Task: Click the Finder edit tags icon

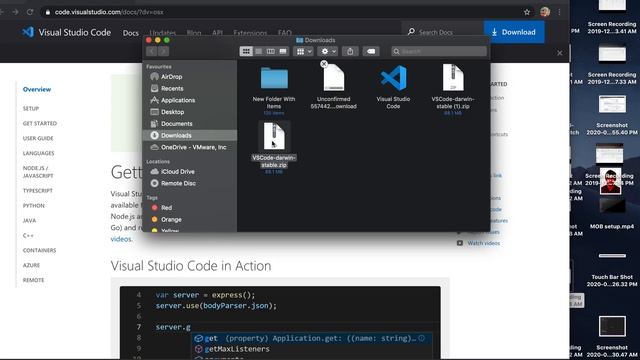Action: 371,51
